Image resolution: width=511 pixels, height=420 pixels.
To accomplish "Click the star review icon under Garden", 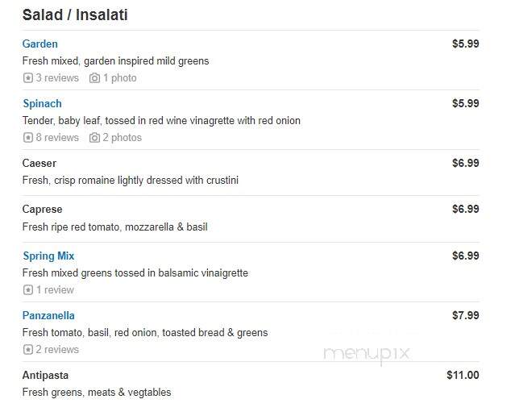I will pyautogui.click(x=28, y=78).
